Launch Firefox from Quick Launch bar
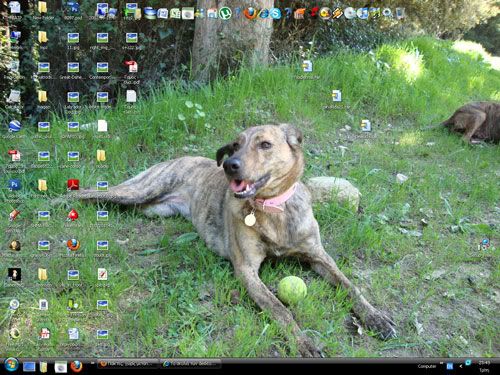Image resolution: width=500 pixels, height=375 pixels. (76, 366)
